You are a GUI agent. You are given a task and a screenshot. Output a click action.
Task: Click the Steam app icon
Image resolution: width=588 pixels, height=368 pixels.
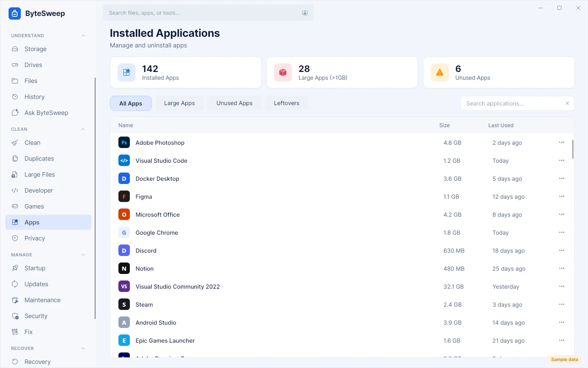124,305
